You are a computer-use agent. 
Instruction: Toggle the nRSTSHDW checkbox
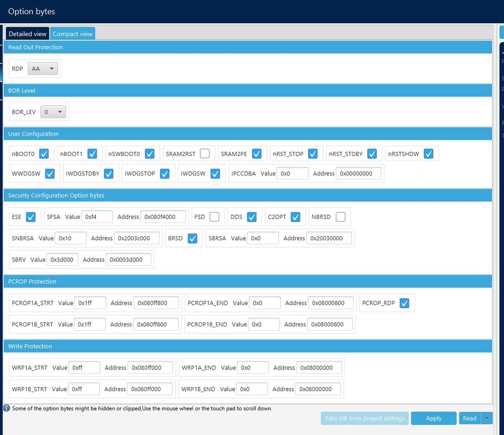click(x=428, y=154)
